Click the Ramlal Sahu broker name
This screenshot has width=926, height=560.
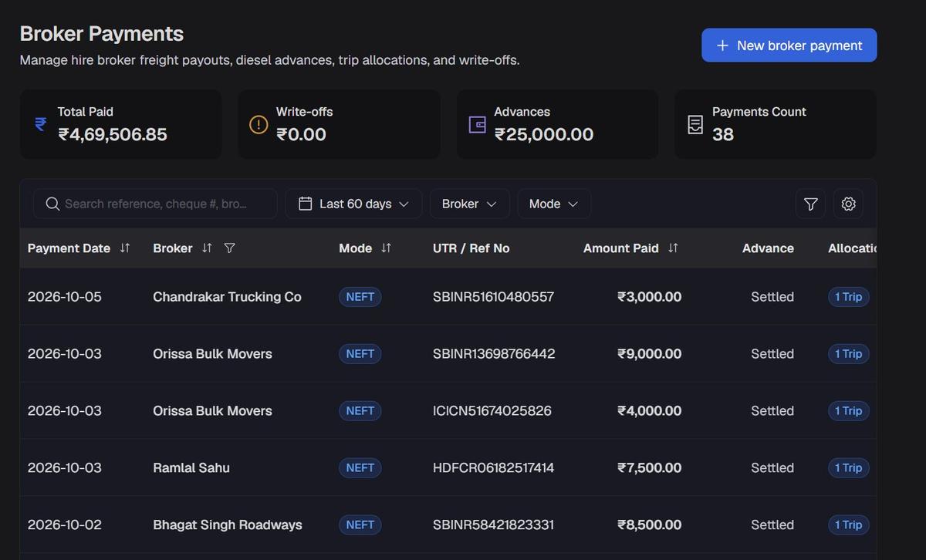191,468
